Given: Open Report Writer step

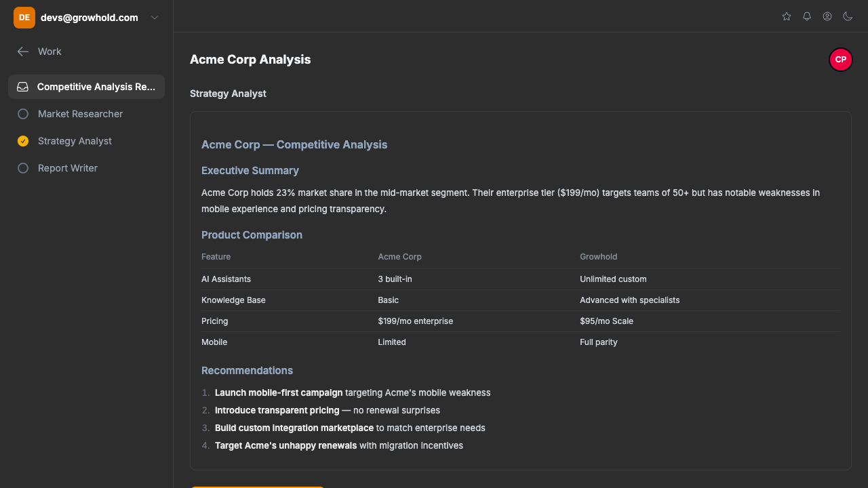Looking at the screenshot, I should (68, 168).
